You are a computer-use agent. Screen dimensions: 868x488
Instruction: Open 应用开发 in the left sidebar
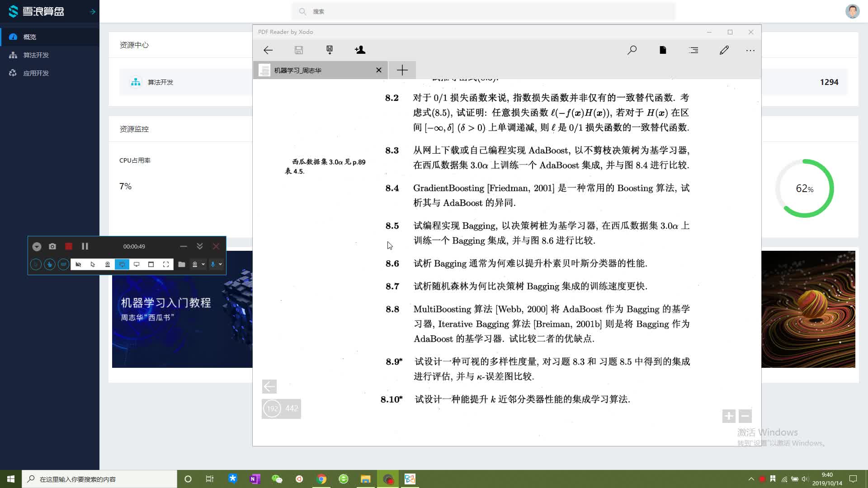(x=36, y=73)
